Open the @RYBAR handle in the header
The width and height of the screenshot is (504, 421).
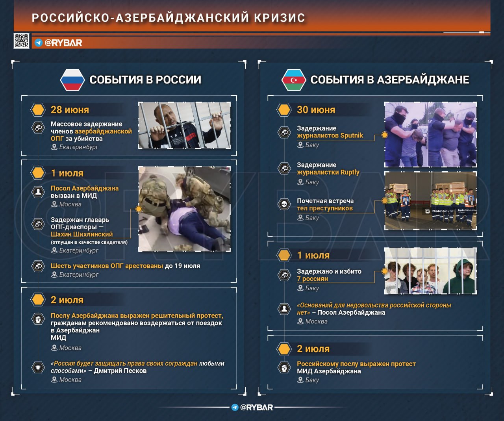point(63,43)
